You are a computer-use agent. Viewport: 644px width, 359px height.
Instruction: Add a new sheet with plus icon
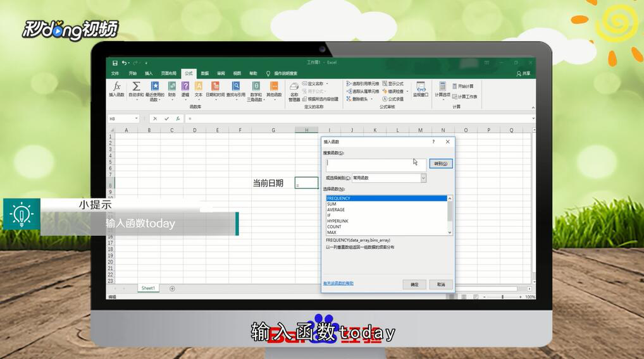(172, 289)
